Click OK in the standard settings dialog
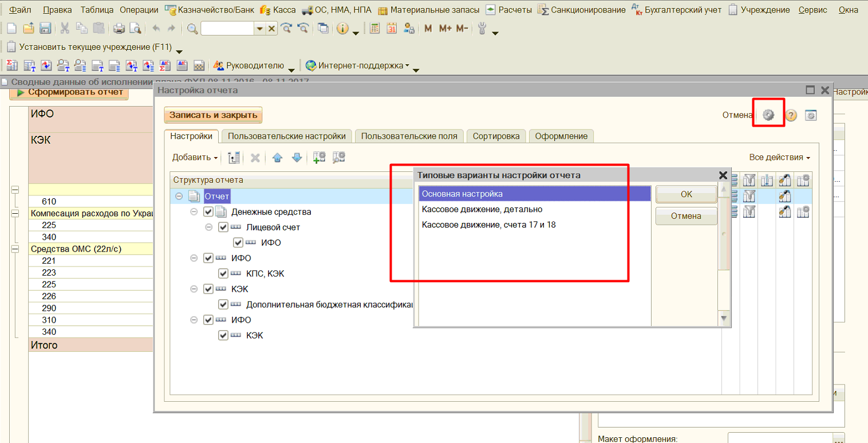Screen dimensions: 868x443 tap(686, 194)
